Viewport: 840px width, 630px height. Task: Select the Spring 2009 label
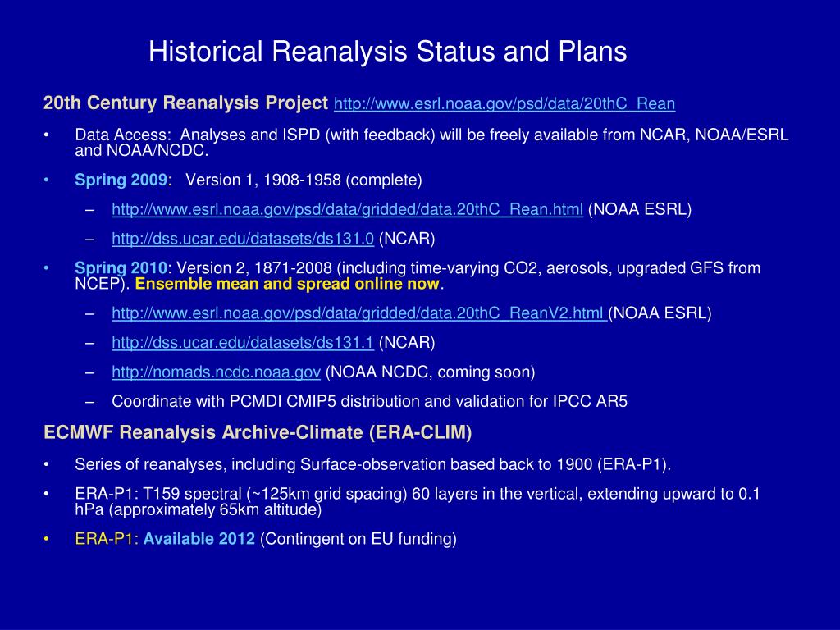coord(121,180)
